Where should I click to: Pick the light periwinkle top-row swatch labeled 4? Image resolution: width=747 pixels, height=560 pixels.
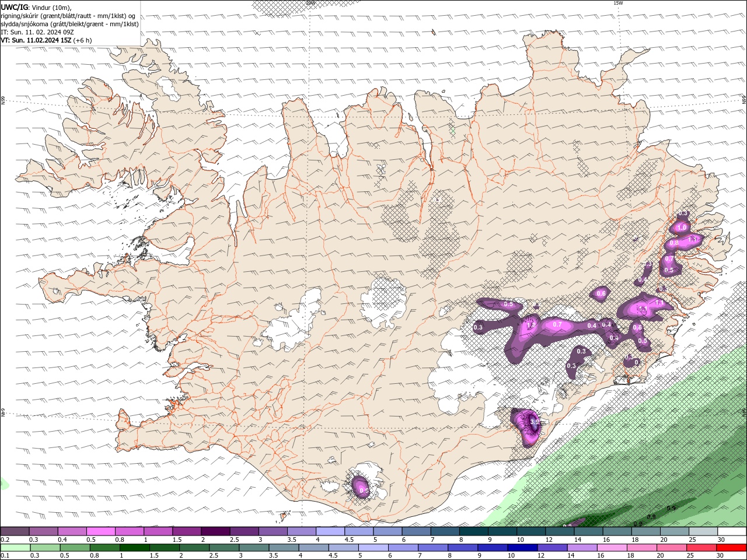tap(329, 531)
